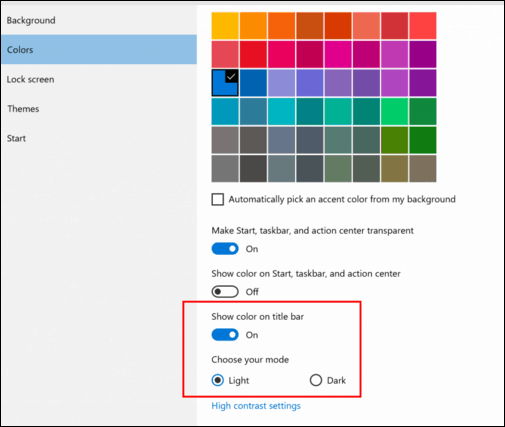Select the Light mode radio button

click(218, 380)
